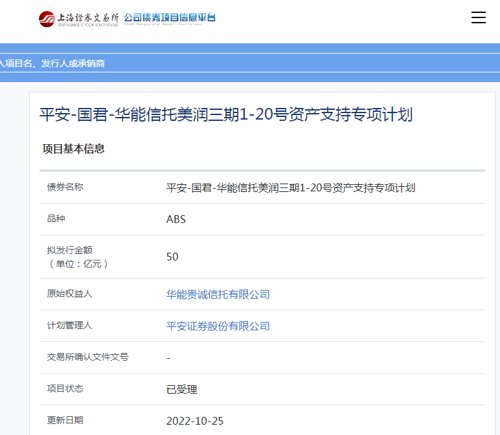Click the 品种 row label
Viewport: 500px width, 435px height.
click(x=56, y=218)
